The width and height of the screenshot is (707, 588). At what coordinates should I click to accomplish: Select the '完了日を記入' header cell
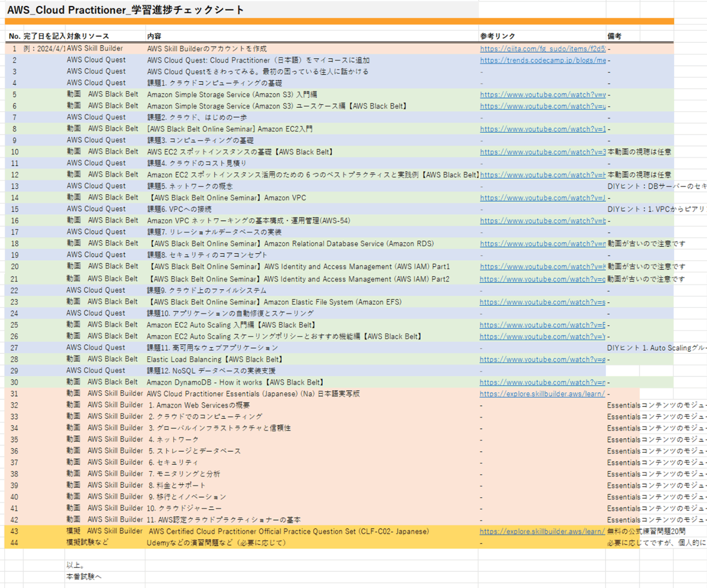[44, 36]
